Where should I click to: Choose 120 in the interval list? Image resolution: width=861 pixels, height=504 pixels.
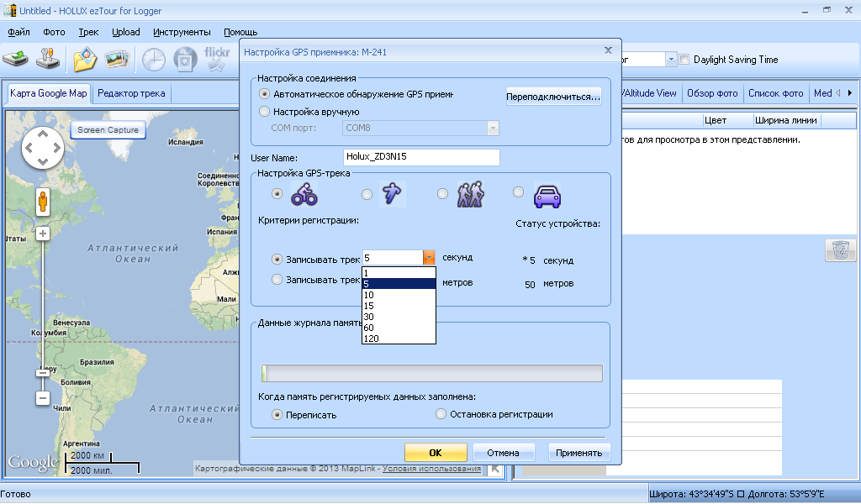click(x=399, y=339)
